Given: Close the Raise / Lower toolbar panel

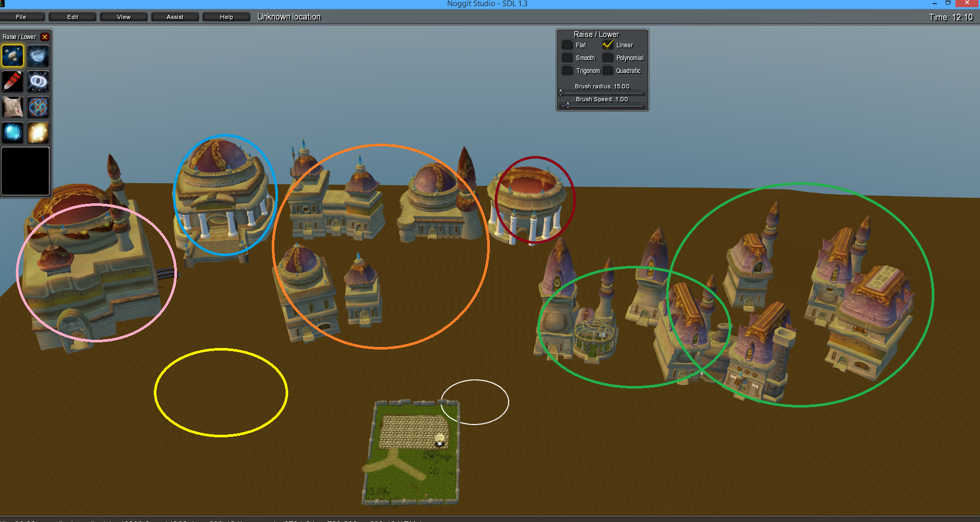Looking at the screenshot, I should point(45,37).
